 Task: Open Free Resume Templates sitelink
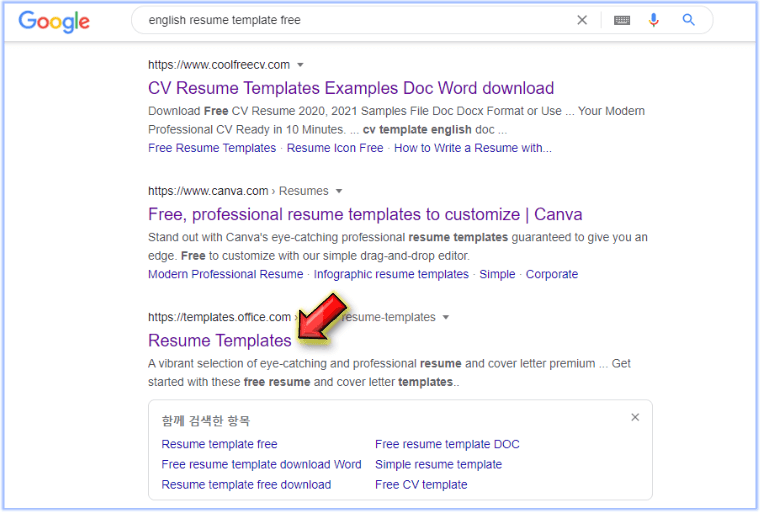(x=212, y=148)
